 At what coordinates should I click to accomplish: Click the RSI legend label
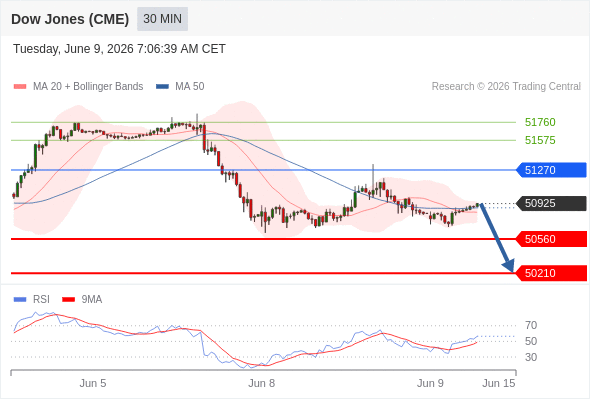pyautogui.click(x=41, y=300)
